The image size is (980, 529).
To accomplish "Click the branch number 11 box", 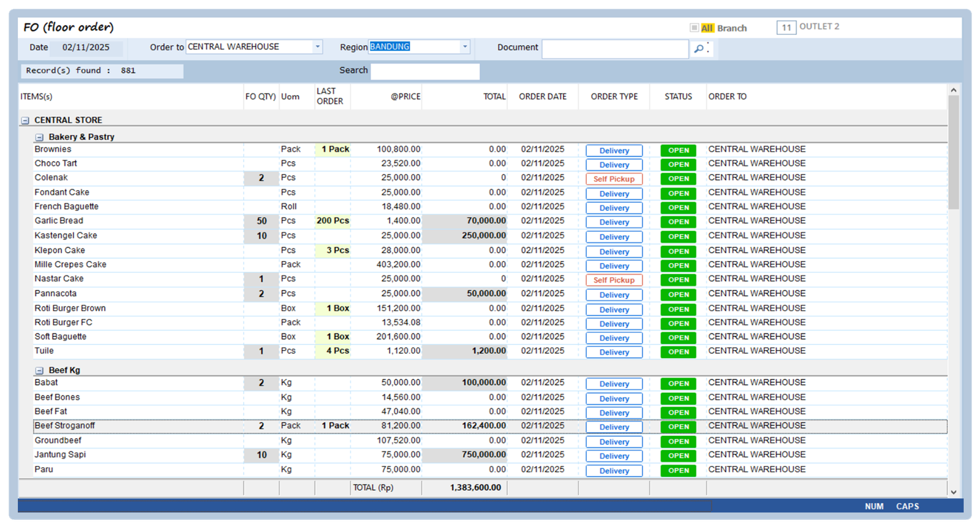I will pyautogui.click(x=786, y=27).
